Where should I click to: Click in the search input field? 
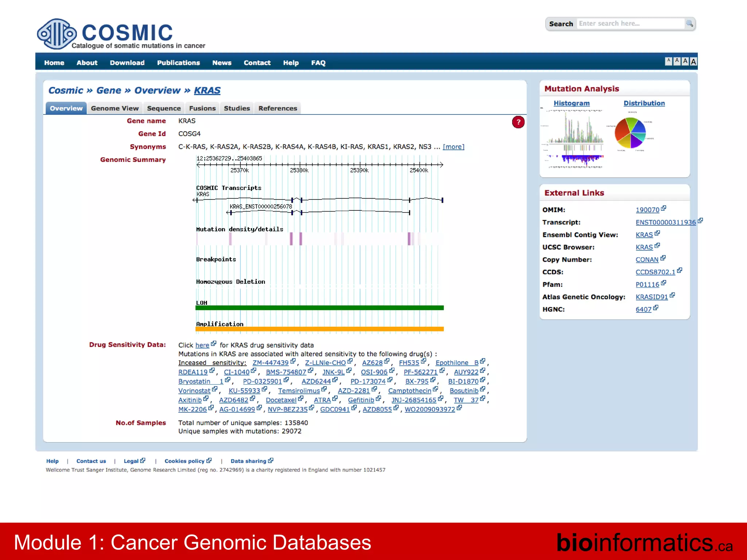[x=631, y=24]
